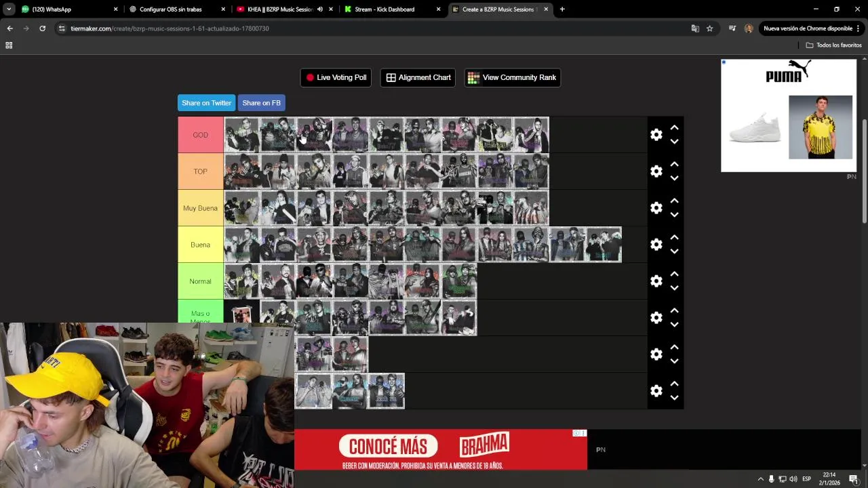Open Todos los favoritos folder

tap(833, 45)
